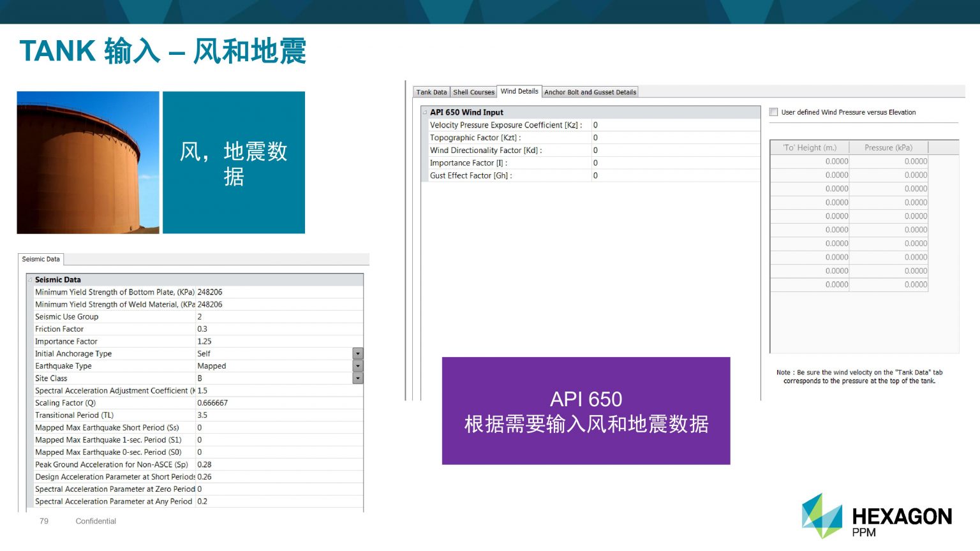The width and height of the screenshot is (980, 551).
Task: Open the Tank Data tab
Action: pyautogui.click(x=431, y=92)
